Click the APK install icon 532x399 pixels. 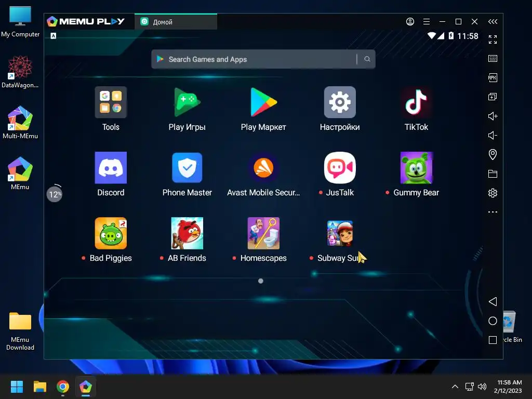493,78
